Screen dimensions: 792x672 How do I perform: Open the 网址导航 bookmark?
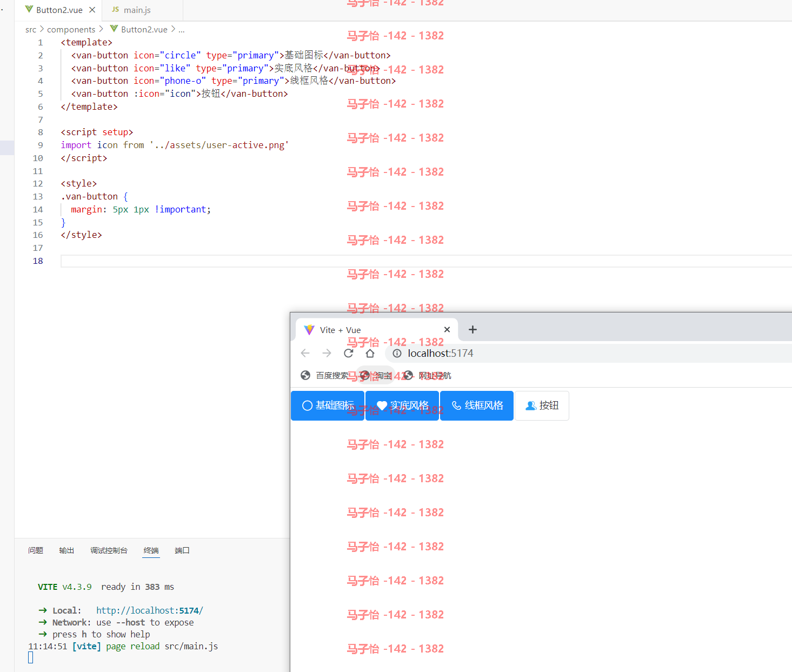pyautogui.click(x=427, y=375)
